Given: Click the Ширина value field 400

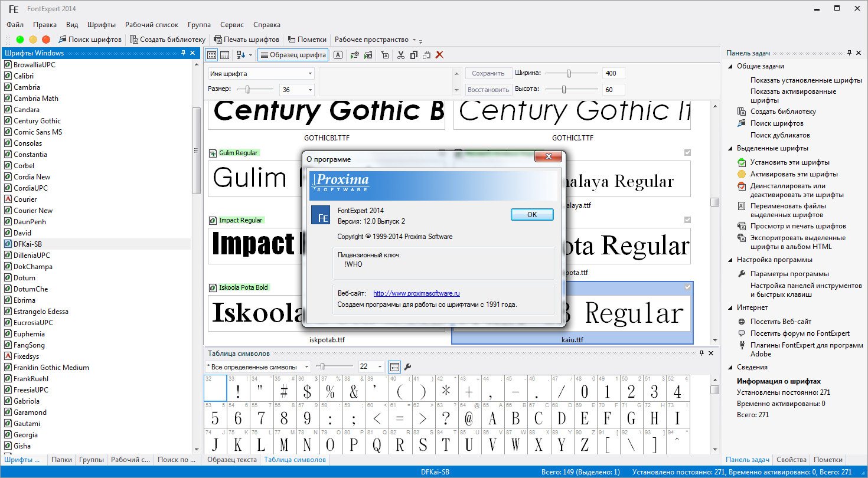Looking at the screenshot, I should [614, 73].
